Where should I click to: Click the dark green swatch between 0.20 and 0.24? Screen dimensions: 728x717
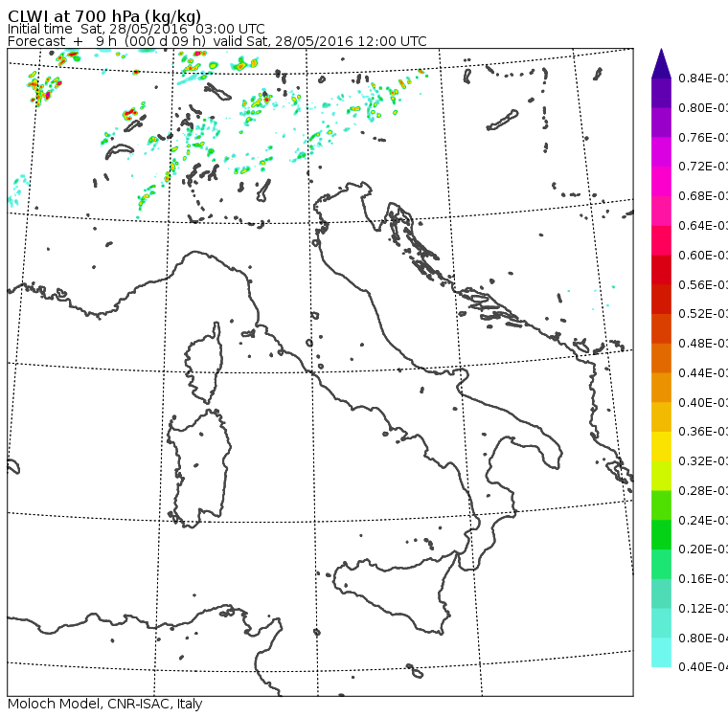click(661, 534)
